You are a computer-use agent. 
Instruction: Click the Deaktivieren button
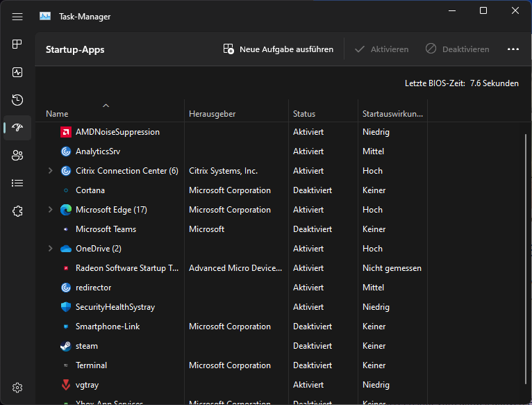[458, 49]
